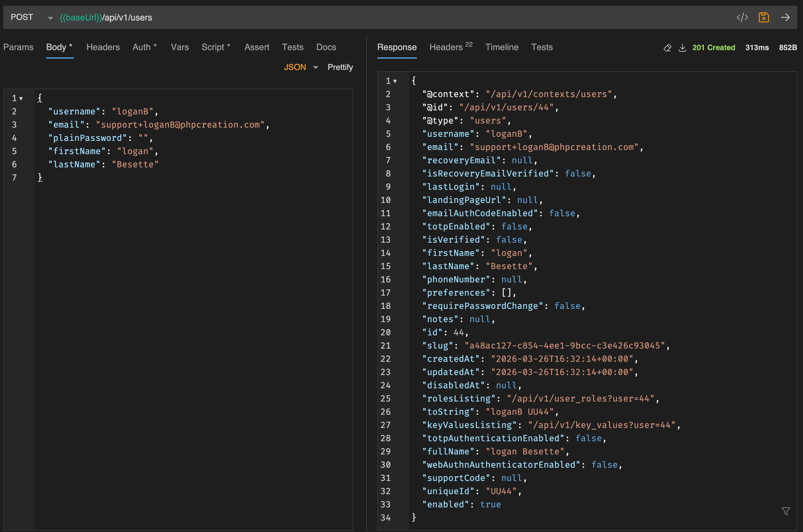Click the Prettify button
Image resolution: width=803 pixels, height=532 pixels.
[340, 67]
